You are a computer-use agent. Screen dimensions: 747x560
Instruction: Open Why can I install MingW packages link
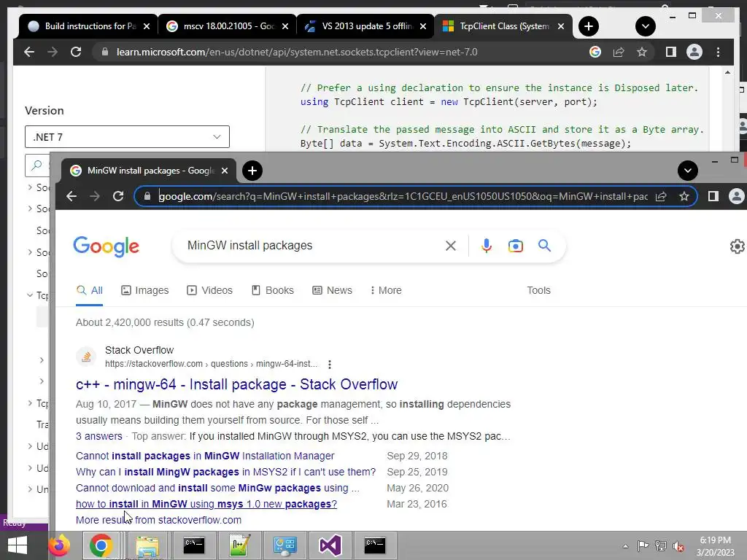pos(226,472)
